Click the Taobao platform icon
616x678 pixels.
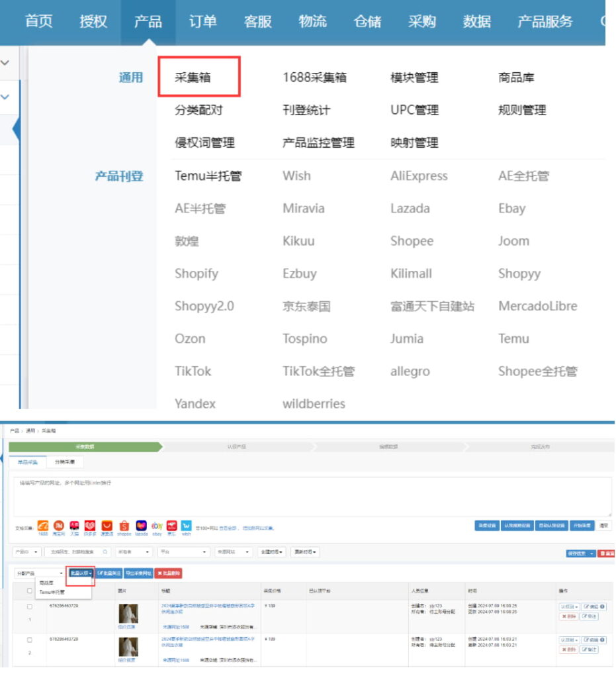(x=59, y=525)
